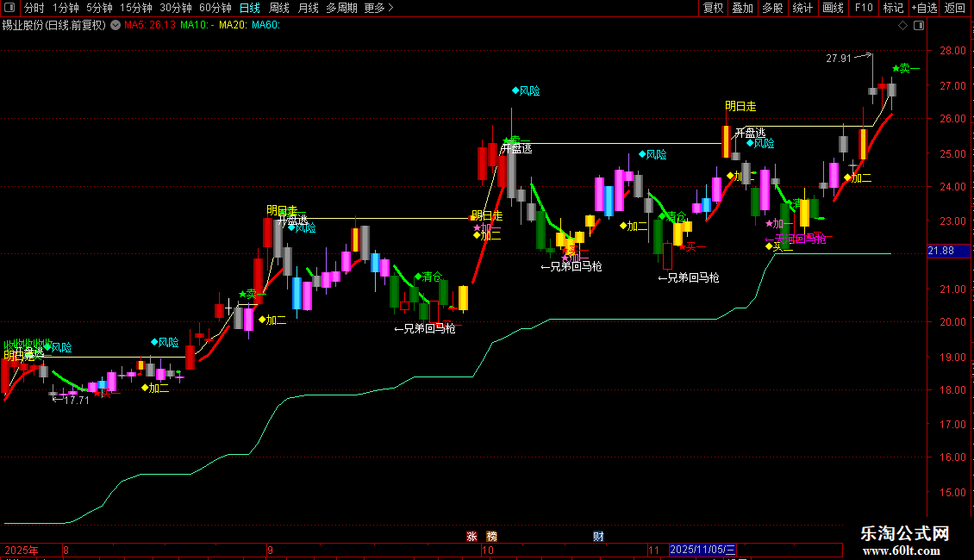
Task: Click the red 买一 star near 17.71 low
Action: point(106,392)
